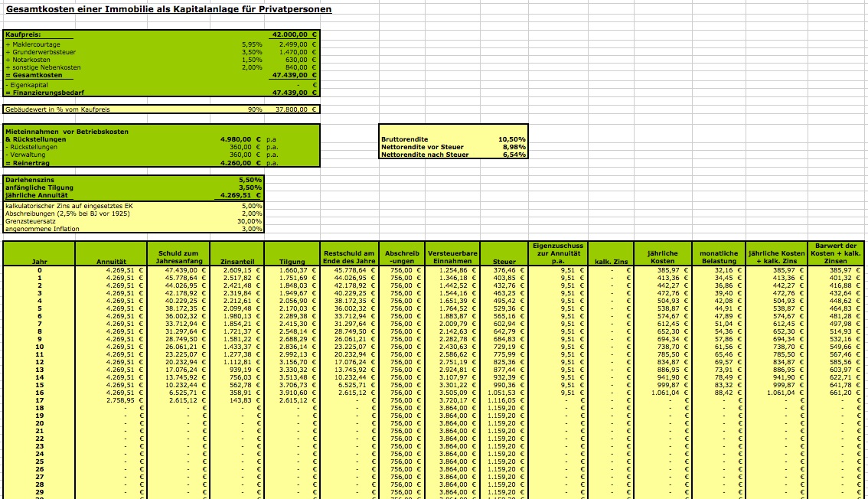
Task: Select the Reinertrag value 4.260,00 €
Action: [x=240, y=163]
